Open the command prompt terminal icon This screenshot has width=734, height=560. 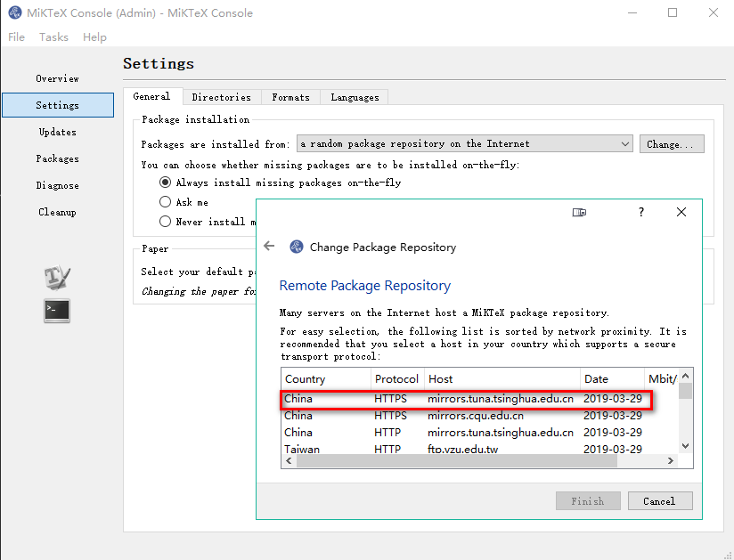click(57, 311)
